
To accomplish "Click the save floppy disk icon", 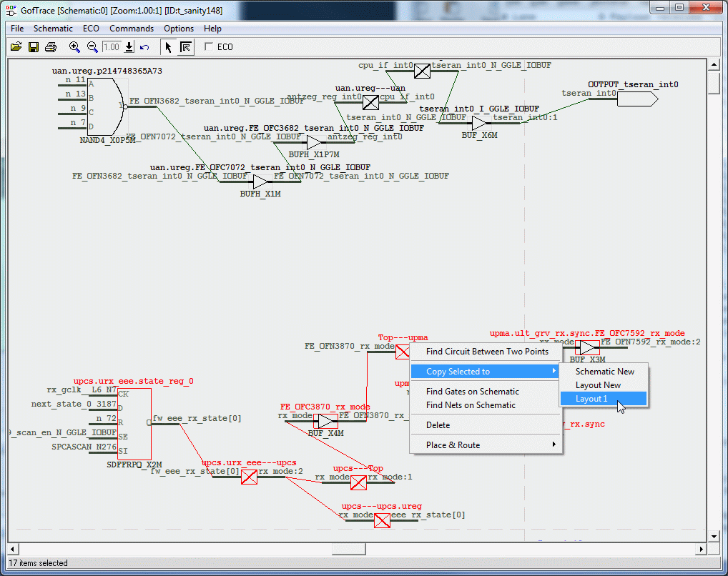I will point(33,47).
